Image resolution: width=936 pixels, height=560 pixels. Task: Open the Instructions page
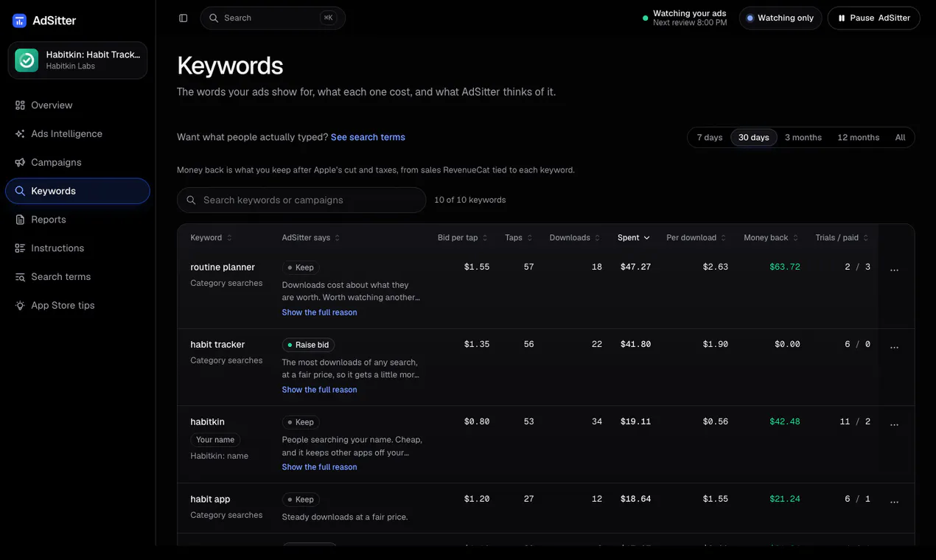(77, 248)
